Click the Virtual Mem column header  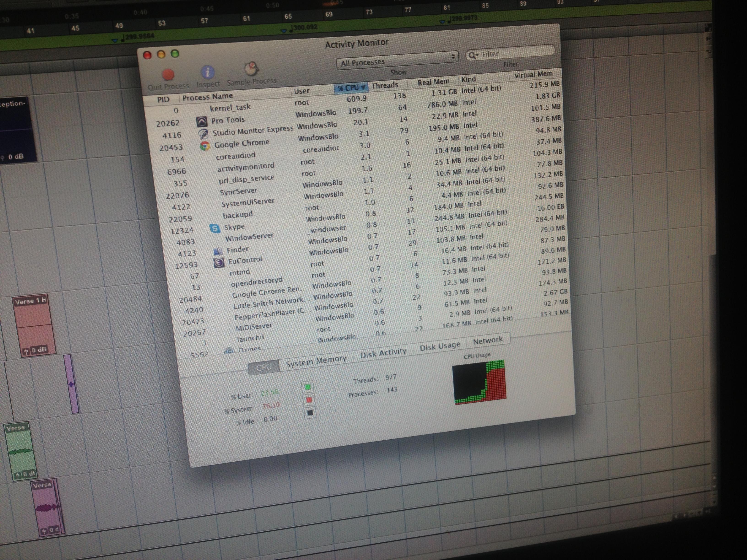coord(533,74)
